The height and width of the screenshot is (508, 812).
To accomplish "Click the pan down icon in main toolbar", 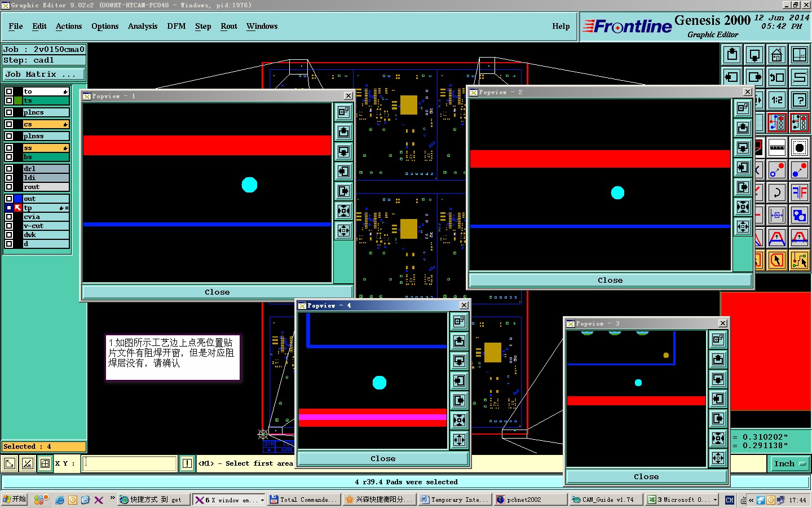I will tap(754, 55).
